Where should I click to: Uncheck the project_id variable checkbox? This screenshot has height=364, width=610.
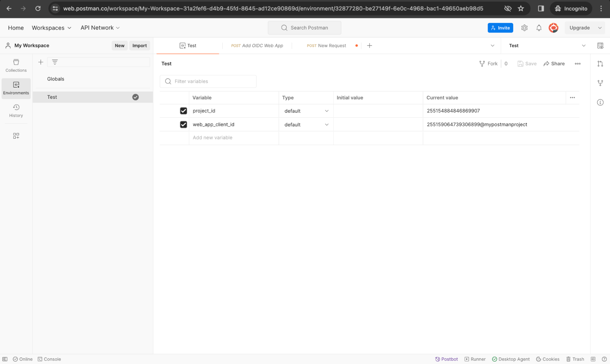(183, 111)
